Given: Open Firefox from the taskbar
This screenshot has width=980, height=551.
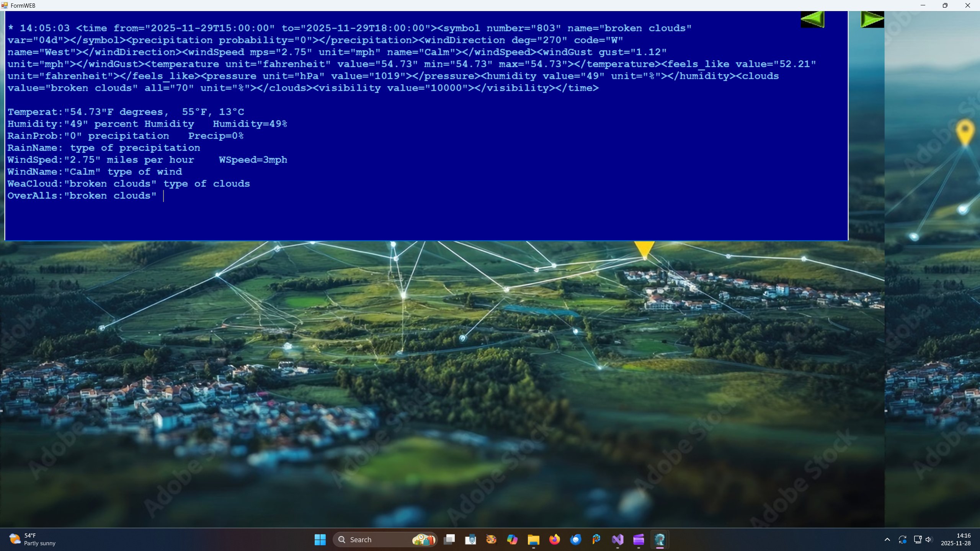Looking at the screenshot, I should 554,540.
